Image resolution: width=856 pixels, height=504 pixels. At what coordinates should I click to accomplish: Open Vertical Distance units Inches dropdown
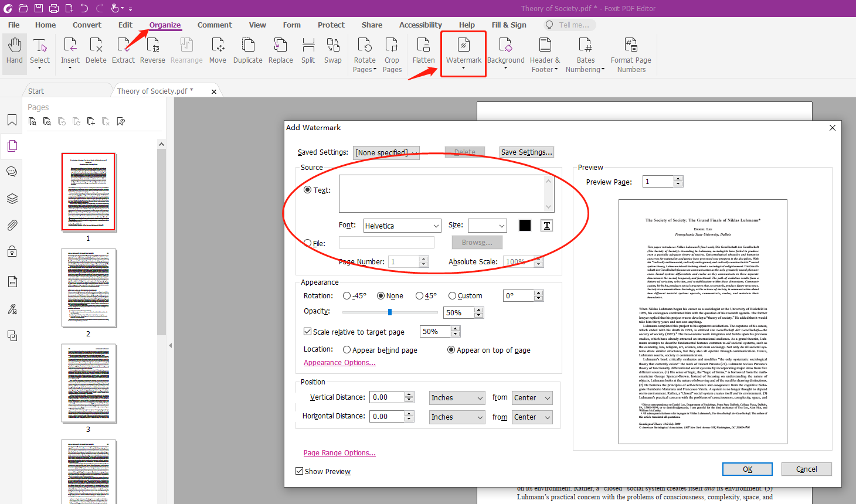tap(457, 398)
